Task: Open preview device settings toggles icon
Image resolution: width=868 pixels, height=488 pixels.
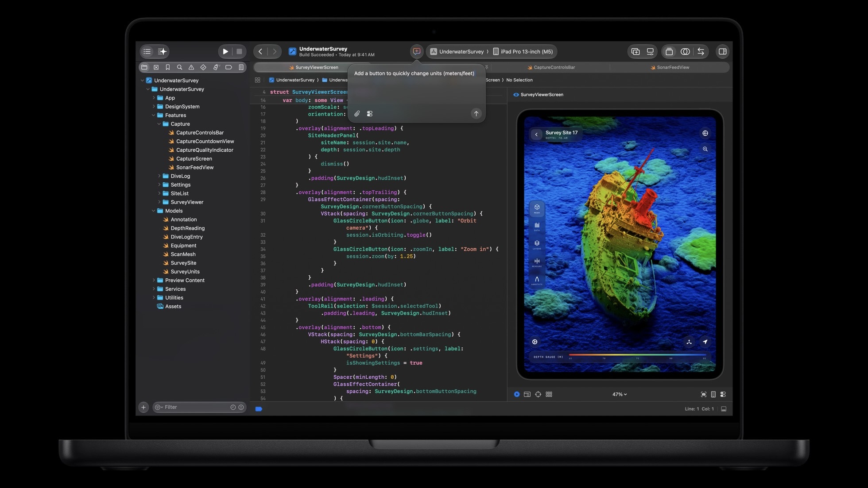Action: pos(723,394)
